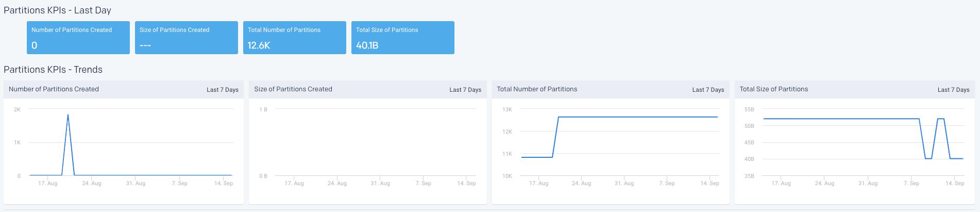This screenshot has height=212, width=980.
Task: Click the 55B axis label in Total Size chart
Action: click(749, 109)
